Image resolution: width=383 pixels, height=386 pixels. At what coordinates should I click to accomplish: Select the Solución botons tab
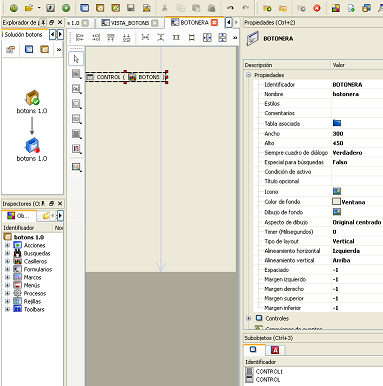tap(23, 34)
